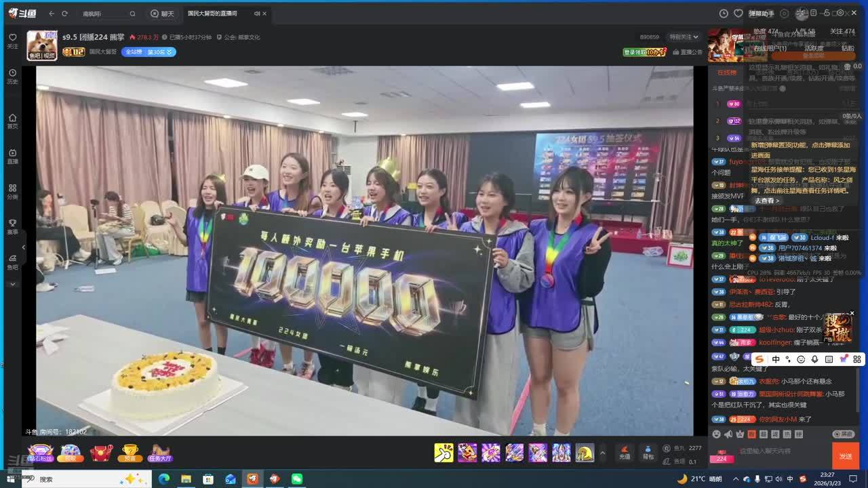Switch to the 聊天 tab
868x488 pixels.
[162, 14]
